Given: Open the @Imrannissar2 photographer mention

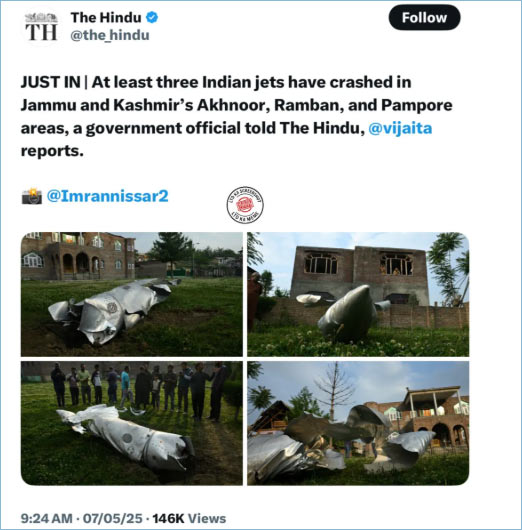Looking at the screenshot, I should click(x=108, y=196).
